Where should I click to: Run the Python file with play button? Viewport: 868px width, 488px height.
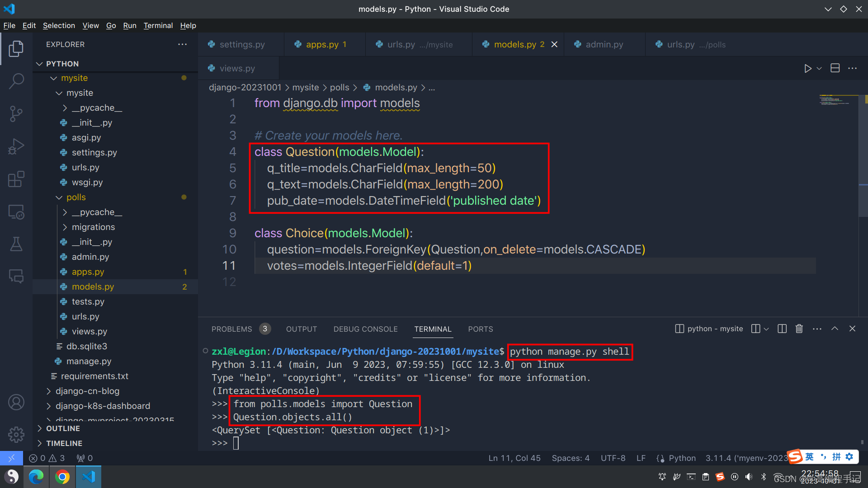coord(807,68)
